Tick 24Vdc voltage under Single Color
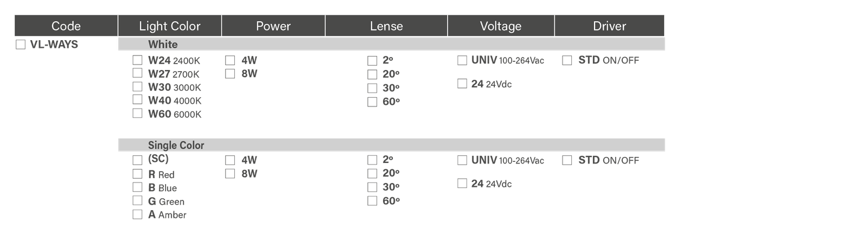 (462, 184)
